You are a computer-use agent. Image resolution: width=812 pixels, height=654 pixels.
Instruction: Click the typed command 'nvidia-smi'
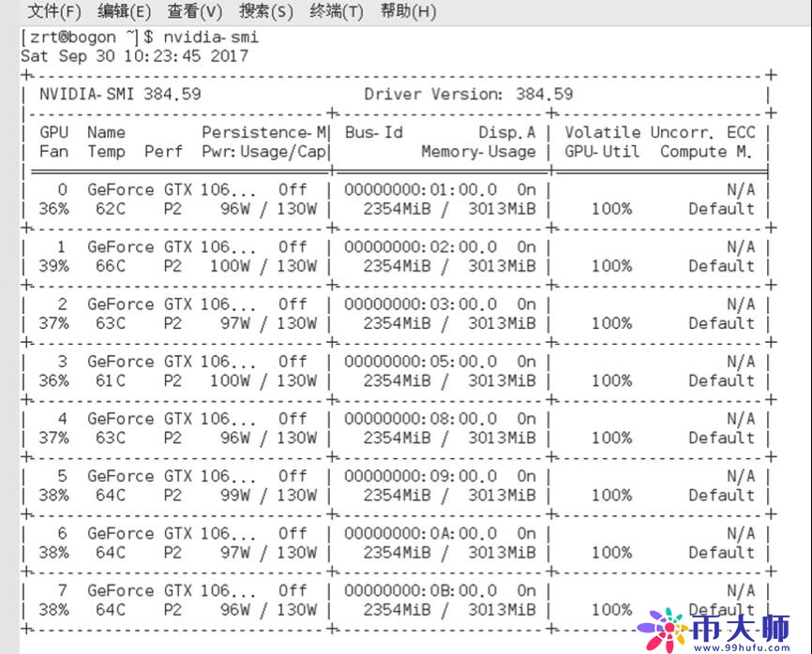point(211,37)
